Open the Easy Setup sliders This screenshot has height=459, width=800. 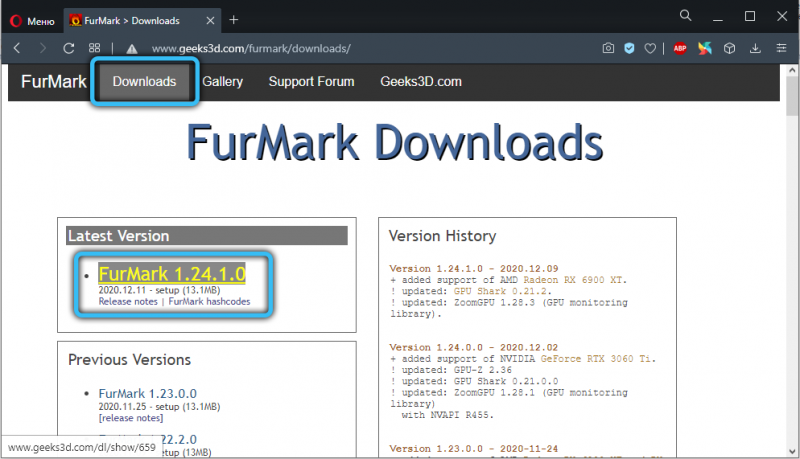coord(781,48)
